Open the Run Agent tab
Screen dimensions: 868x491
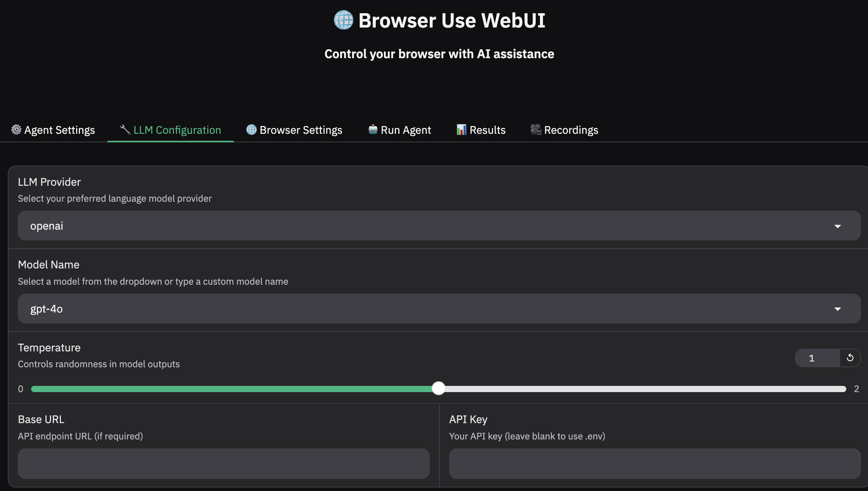point(406,130)
